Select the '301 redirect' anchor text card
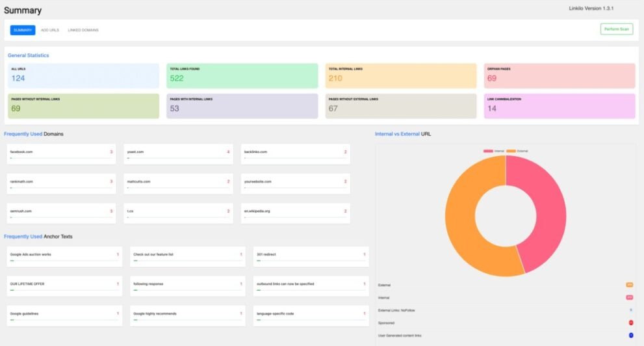Screen dimensions: 644x346 311,257
